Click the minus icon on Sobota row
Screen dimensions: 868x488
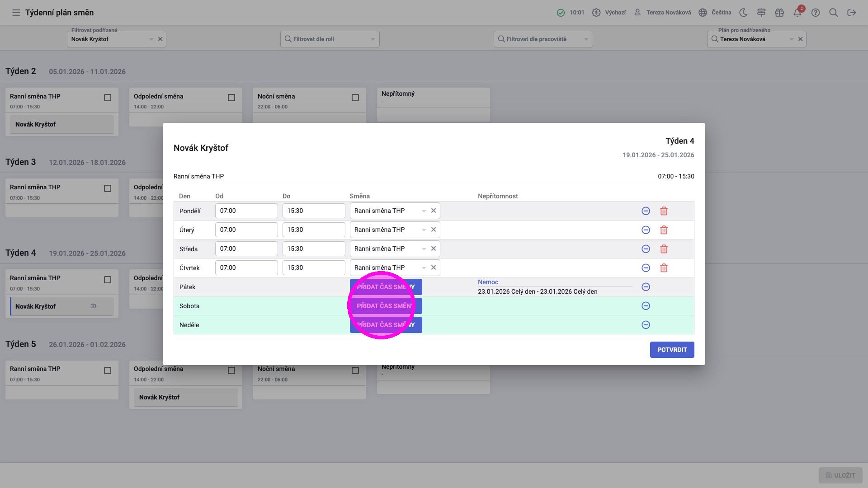(x=646, y=306)
